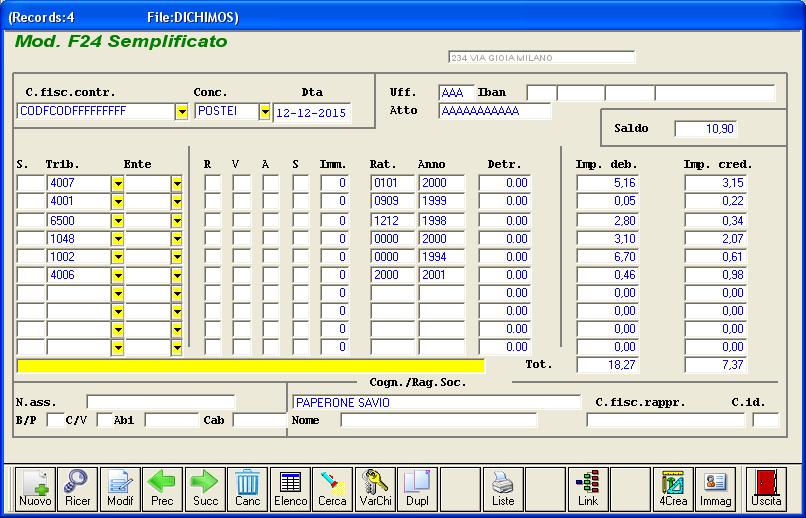
Task: Go to previous record with Prec arrow
Action: [162, 489]
